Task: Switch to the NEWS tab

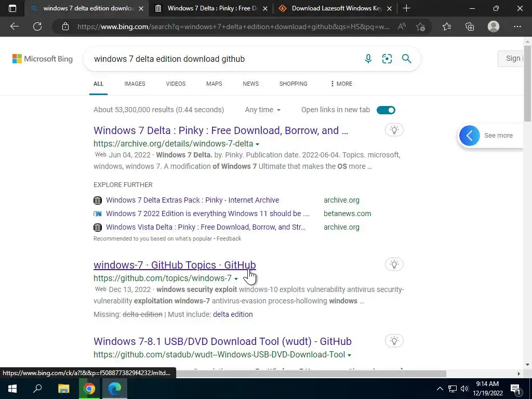Action: click(251, 84)
